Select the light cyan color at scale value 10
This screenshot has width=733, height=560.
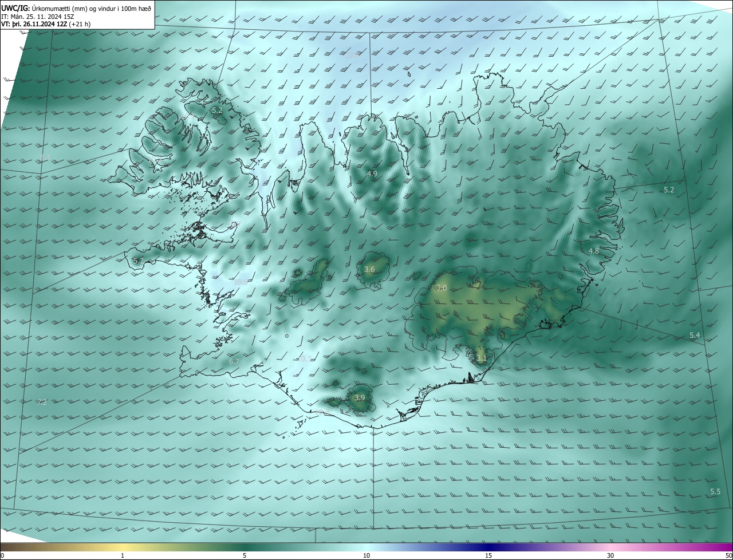[366, 547]
